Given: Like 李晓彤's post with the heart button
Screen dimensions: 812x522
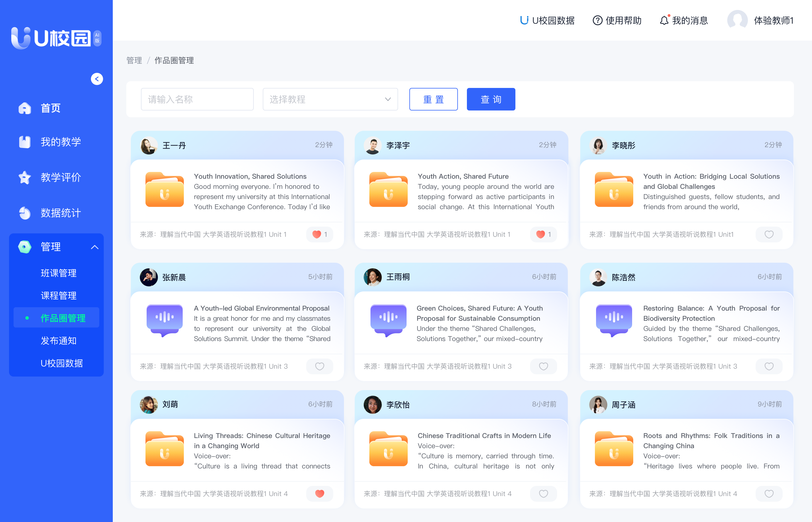Looking at the screenshot, I should [x=769, y=234].
